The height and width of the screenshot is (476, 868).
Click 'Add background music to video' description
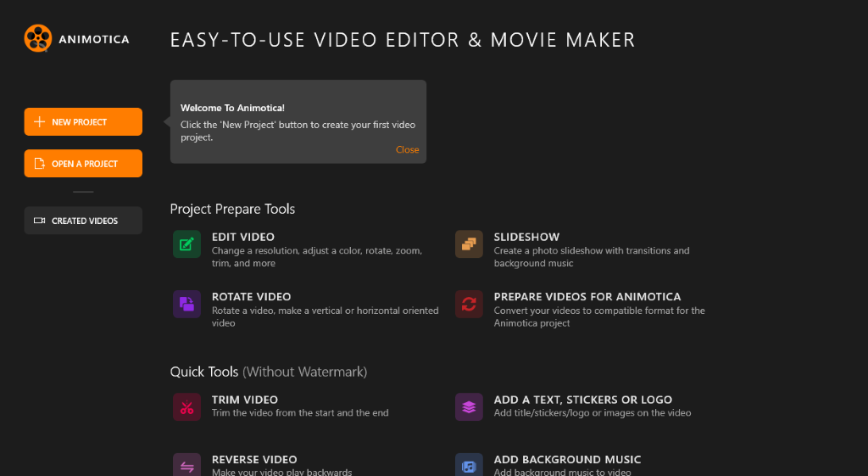tap(563, 472)
